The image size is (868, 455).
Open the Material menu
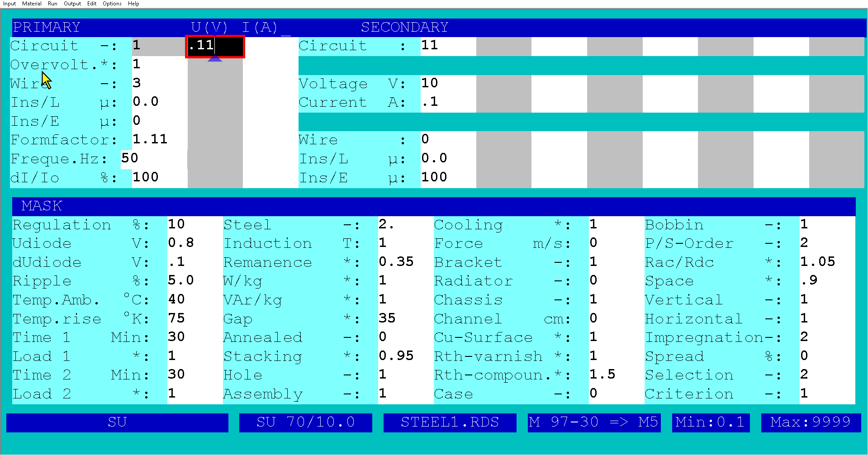click(x=31, y=4)
